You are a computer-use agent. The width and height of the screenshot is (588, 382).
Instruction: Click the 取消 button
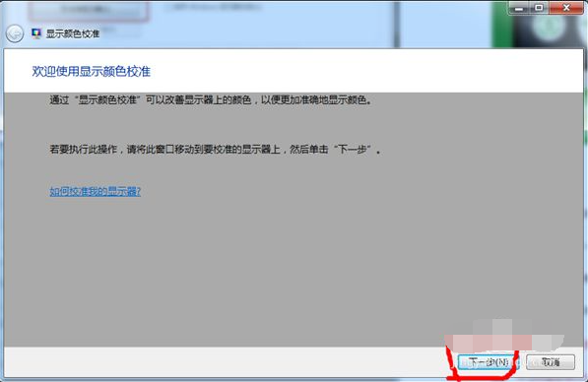click(551, 362)
